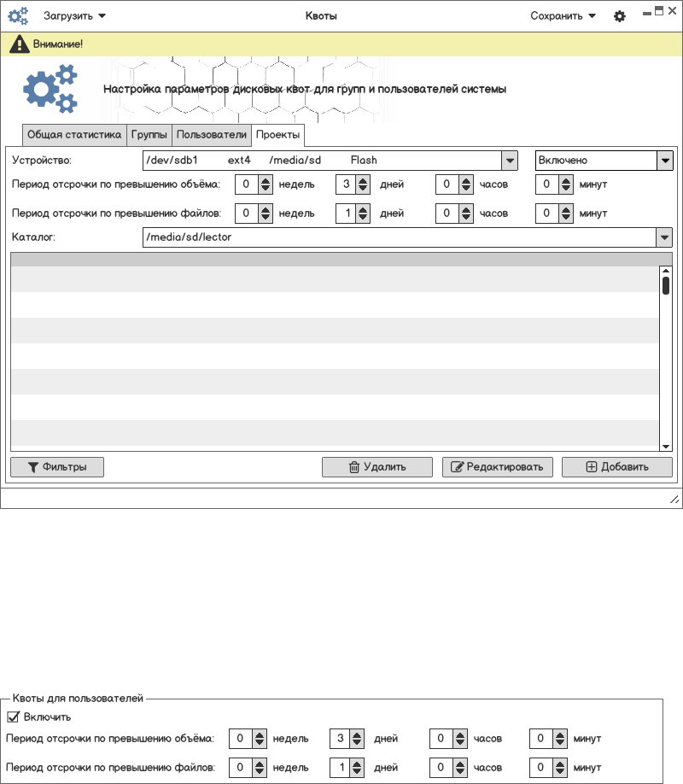Viewport: 683px width, 784px height.
Task: Click the pencil icon on the Редактировать button
Action: pos(457,467)
